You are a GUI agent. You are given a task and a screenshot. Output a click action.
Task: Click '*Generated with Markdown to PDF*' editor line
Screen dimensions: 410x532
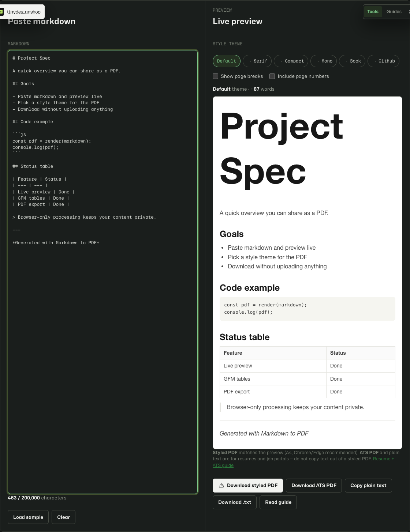click(x=56, y=243)
